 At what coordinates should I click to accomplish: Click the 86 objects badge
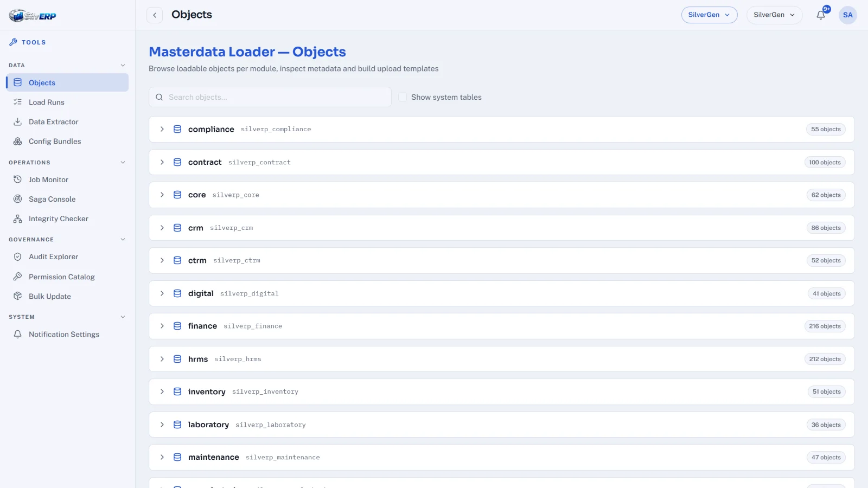pos(826,228)
